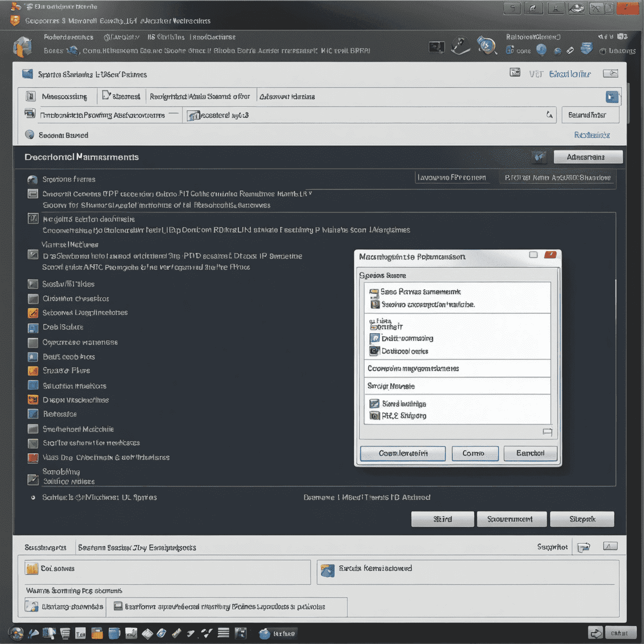Click the orange folder icon on the taskbar
Viewport: 644px width, 644px height.
coord(97,633)
